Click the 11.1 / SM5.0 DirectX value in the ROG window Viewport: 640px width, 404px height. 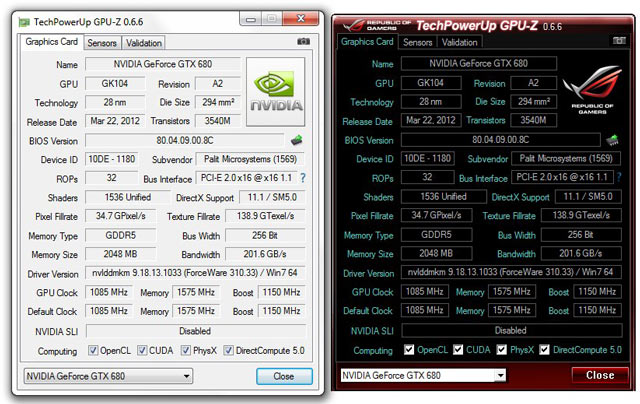tap(588, 196)
